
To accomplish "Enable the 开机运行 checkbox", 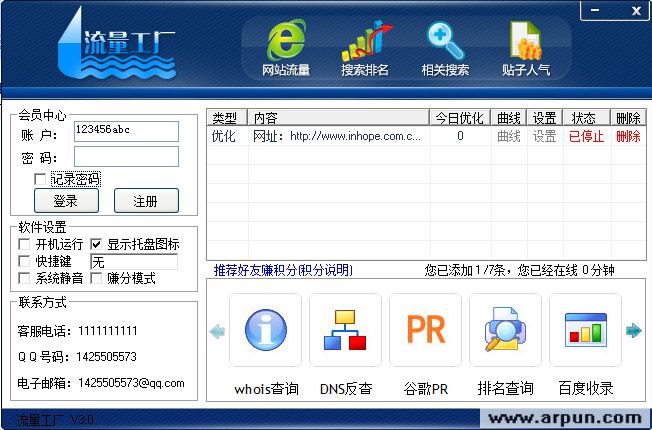I will tap(24, 244).
